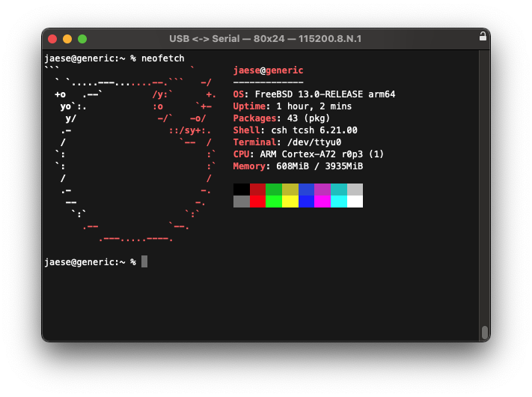
Task: Click the lock icon in title bar
Action: [483, 37]
